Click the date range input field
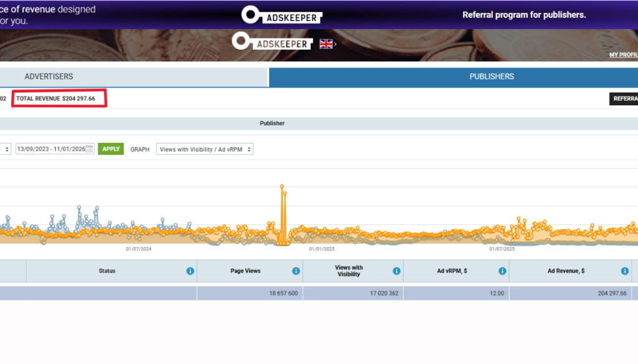Screen dimensions: 638x364 pos(50,149)
